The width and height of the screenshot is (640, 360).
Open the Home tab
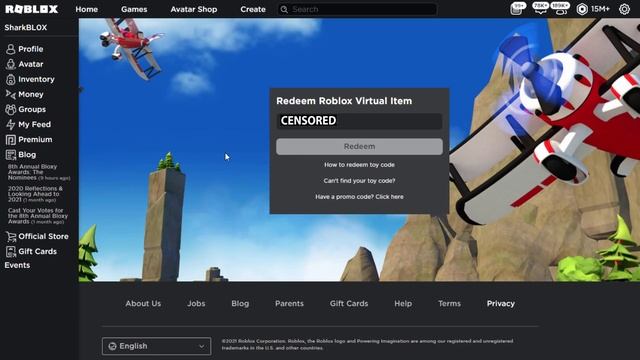87,9
